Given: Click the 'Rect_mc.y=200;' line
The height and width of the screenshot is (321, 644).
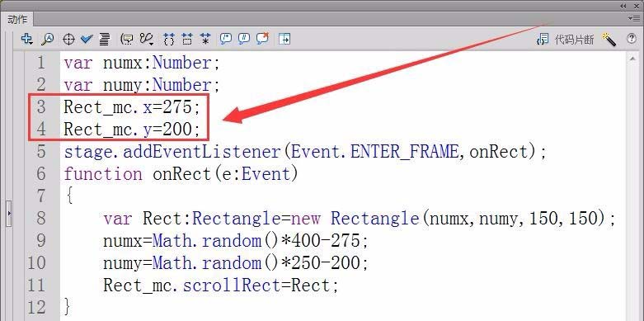Looking at the screenshot, I should [x=132, y=130].
